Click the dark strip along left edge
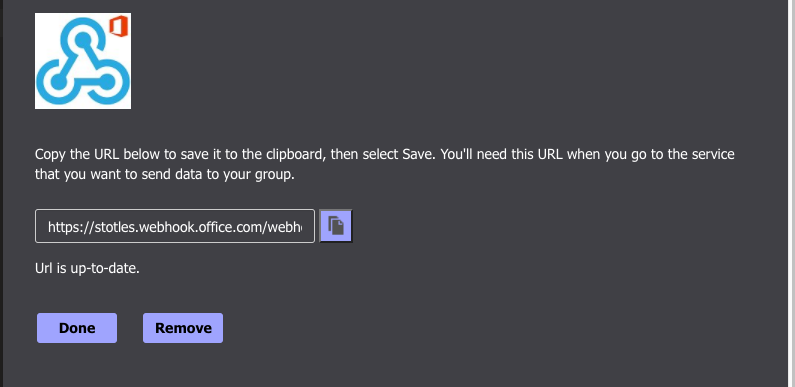The image size is (795, 387). [2, 193]
